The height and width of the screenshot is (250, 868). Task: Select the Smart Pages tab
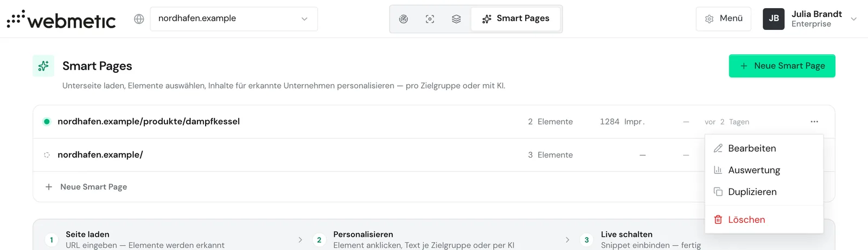[x=515, y=19]
